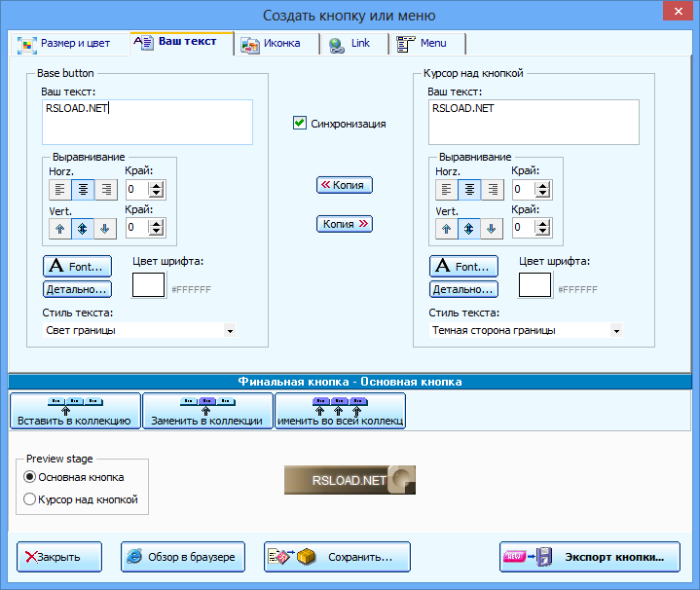Image resolution: width=700 pixels, height=590 pixels.
Task: Click Сохранить... button
Action: coord(337,557)
